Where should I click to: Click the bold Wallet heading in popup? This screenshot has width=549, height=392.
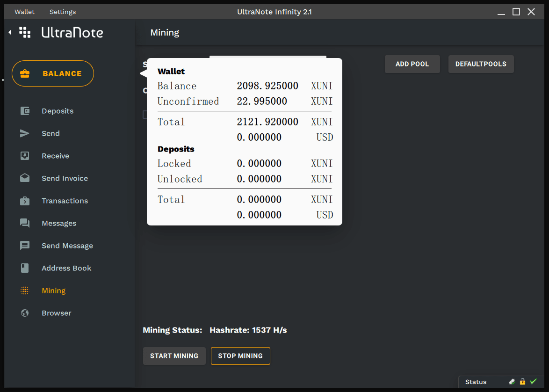click(x=171, y=72)
